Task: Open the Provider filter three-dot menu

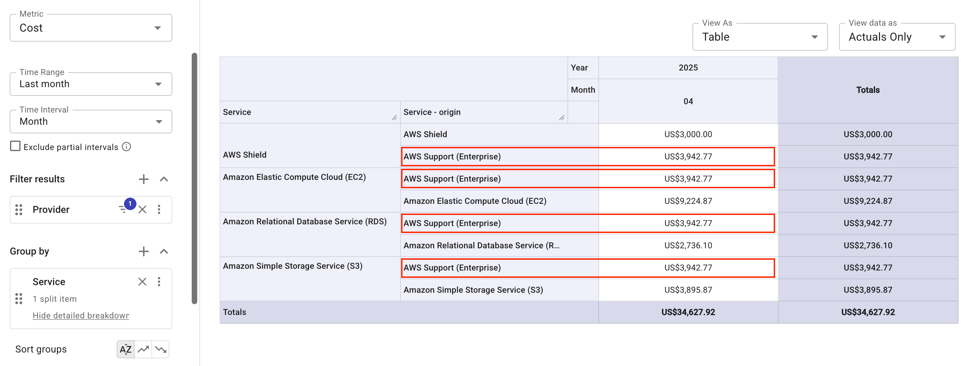Action: (159, 209)
